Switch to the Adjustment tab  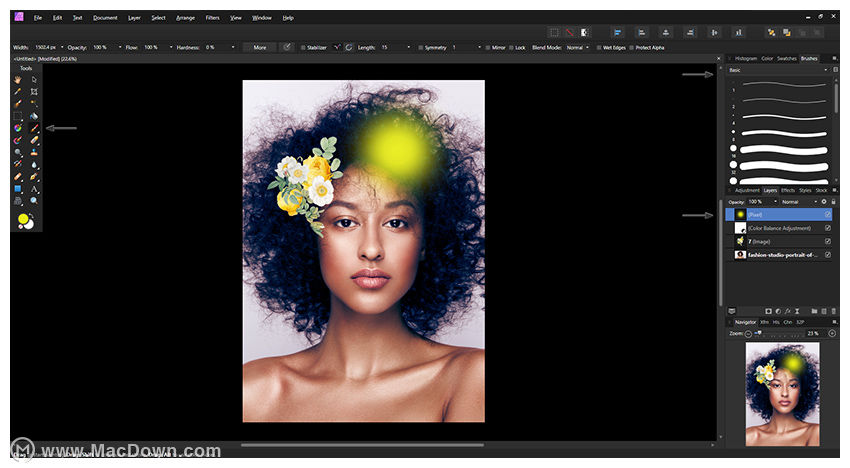(747, 190)
